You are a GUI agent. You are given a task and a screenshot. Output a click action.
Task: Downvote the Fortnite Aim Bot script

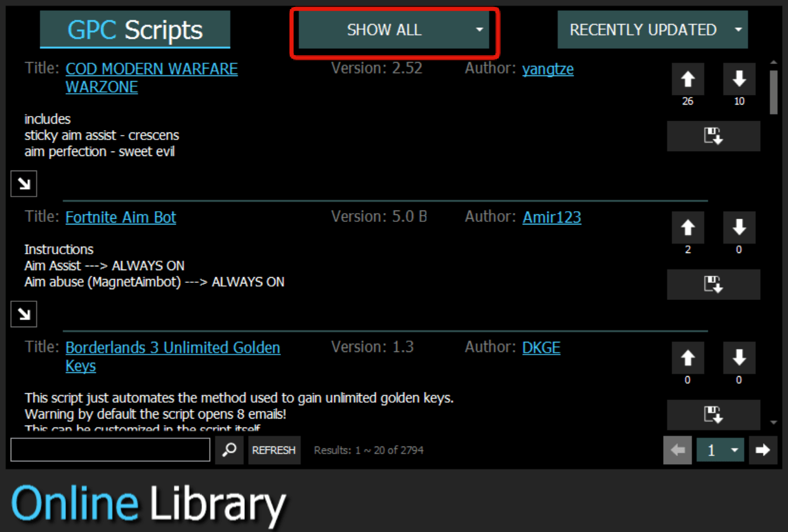coord(739,228)
